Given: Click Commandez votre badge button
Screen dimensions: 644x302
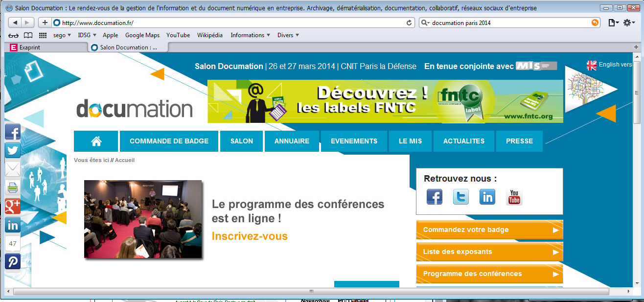Looking at the screenshot, I should coord(489,230).
